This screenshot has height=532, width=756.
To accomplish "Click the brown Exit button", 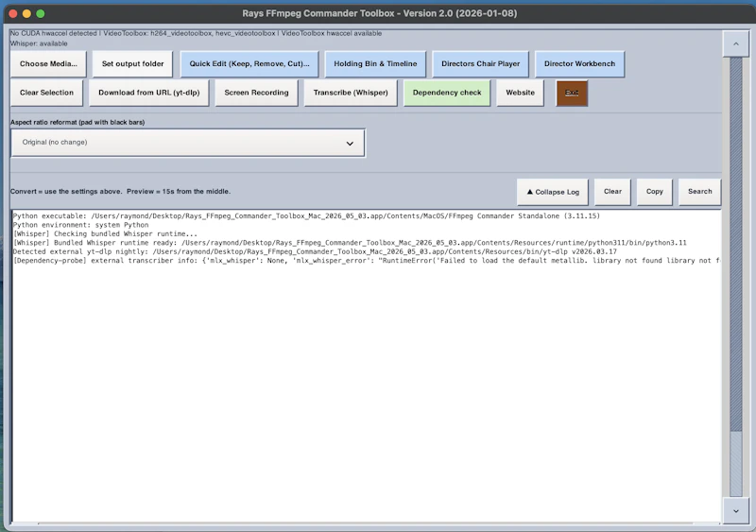I will coord(572,93).
